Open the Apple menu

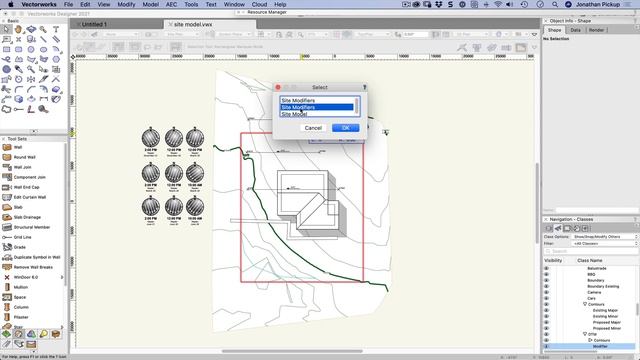11,4
